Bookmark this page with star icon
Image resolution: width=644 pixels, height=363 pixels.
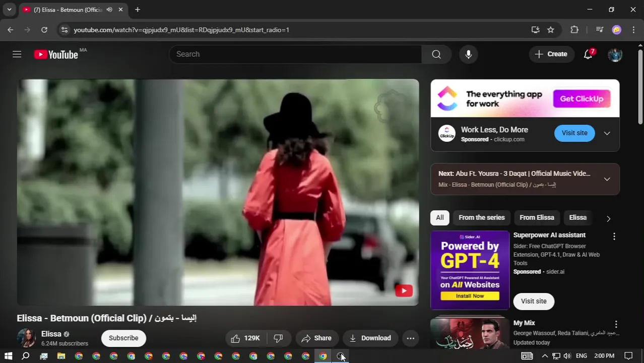click(551, 30)
